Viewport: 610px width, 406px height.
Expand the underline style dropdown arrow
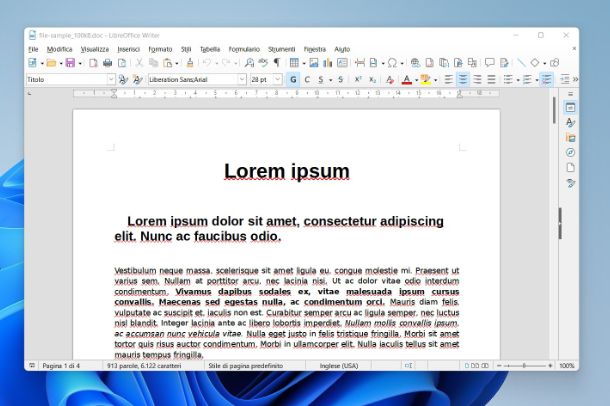pyautogui.click(x=331, y=80)
